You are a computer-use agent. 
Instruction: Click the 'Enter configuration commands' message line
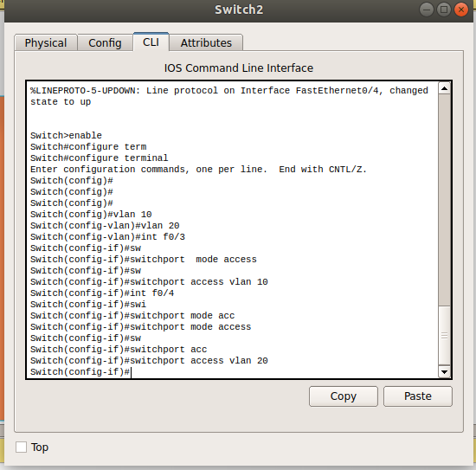coord(198,170)
